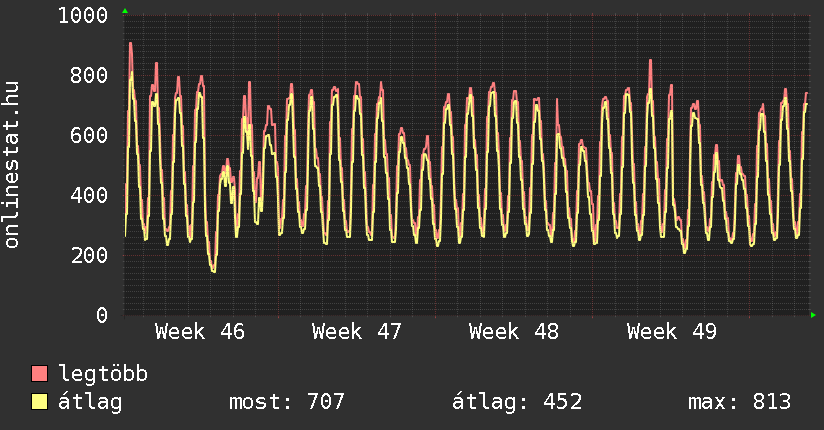
Task: Click the átlag: 452 statistic
Action: click(x=517, y=402)
